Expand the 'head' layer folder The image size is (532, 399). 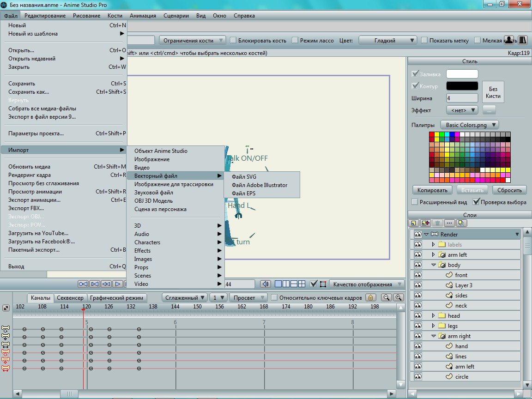(433, 316)
